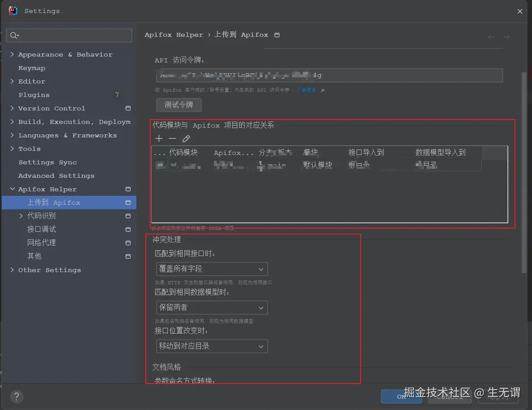The width and height of the screenshot is (532, 410).
Task: Select Settings Sync item
Action: click(48, 162)
